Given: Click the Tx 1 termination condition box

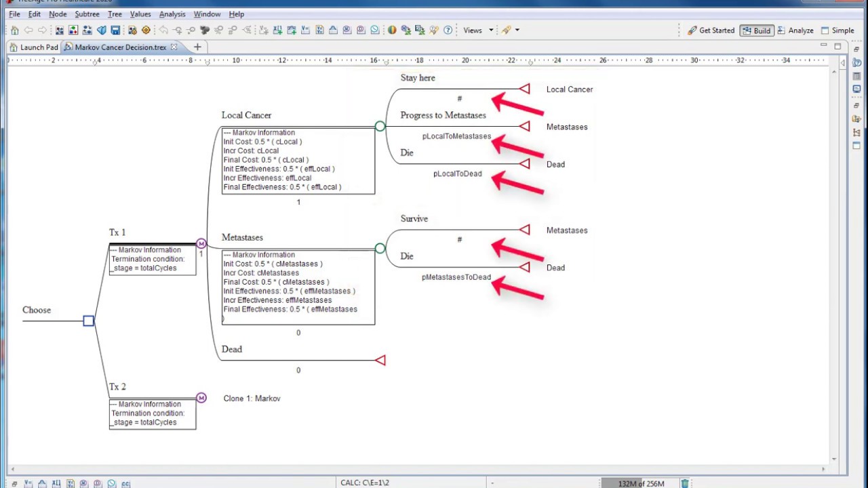Looking at the screenshot, I should click(x=153, y=260).
